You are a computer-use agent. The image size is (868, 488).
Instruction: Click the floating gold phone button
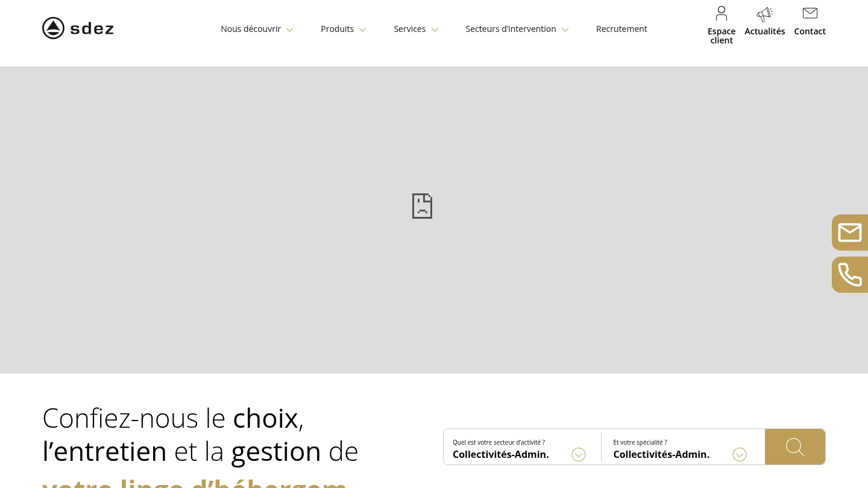[850, 275]
